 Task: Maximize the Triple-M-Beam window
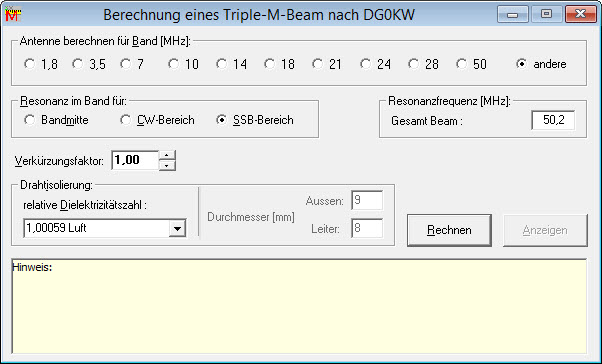[546, 14]
